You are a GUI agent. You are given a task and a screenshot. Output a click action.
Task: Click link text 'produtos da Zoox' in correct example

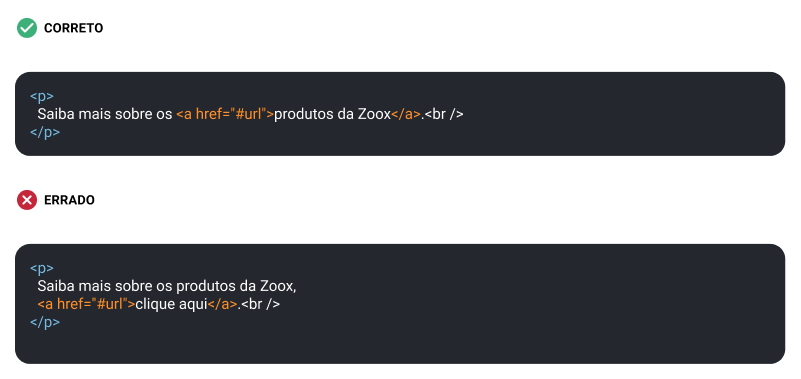tap(333, 114)
